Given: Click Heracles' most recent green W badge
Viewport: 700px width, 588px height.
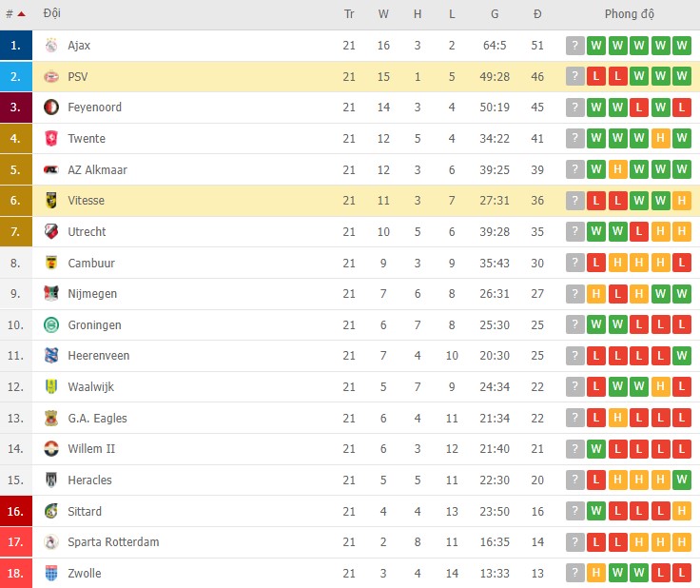Looking at the screenshot, I should pos(680,480).
